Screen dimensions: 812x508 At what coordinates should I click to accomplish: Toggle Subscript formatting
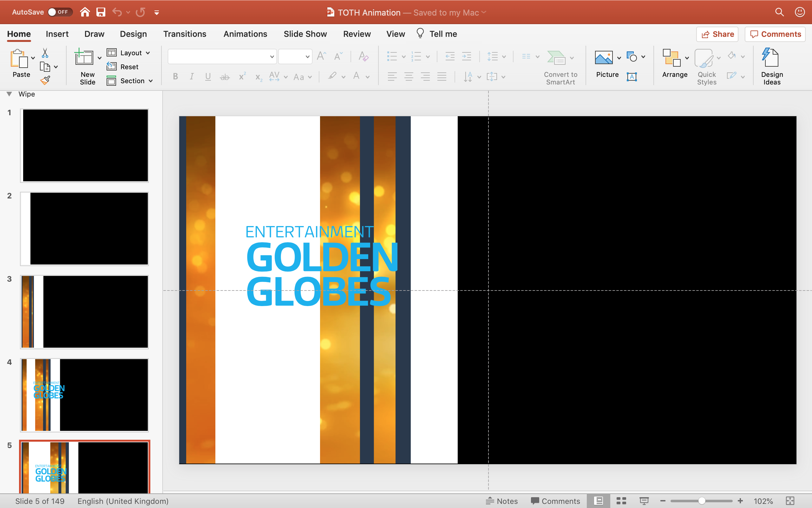[259, 77]
